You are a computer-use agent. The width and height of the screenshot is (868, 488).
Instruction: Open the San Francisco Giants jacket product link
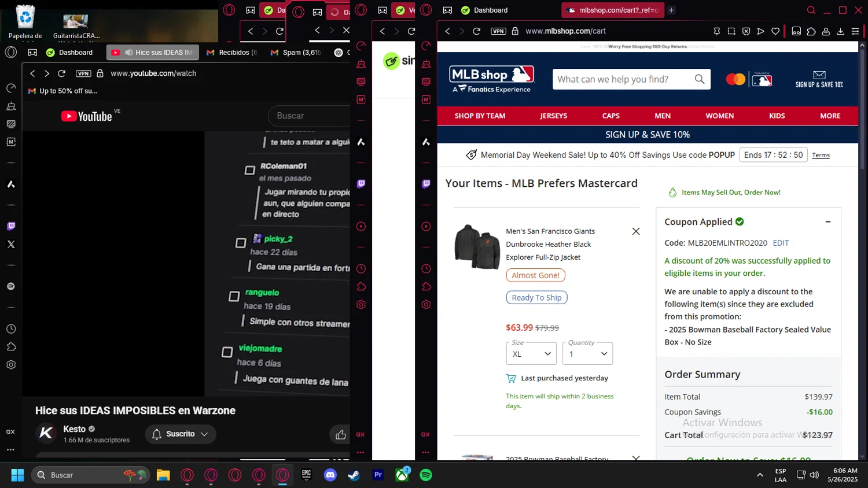[x=550, y=244]
